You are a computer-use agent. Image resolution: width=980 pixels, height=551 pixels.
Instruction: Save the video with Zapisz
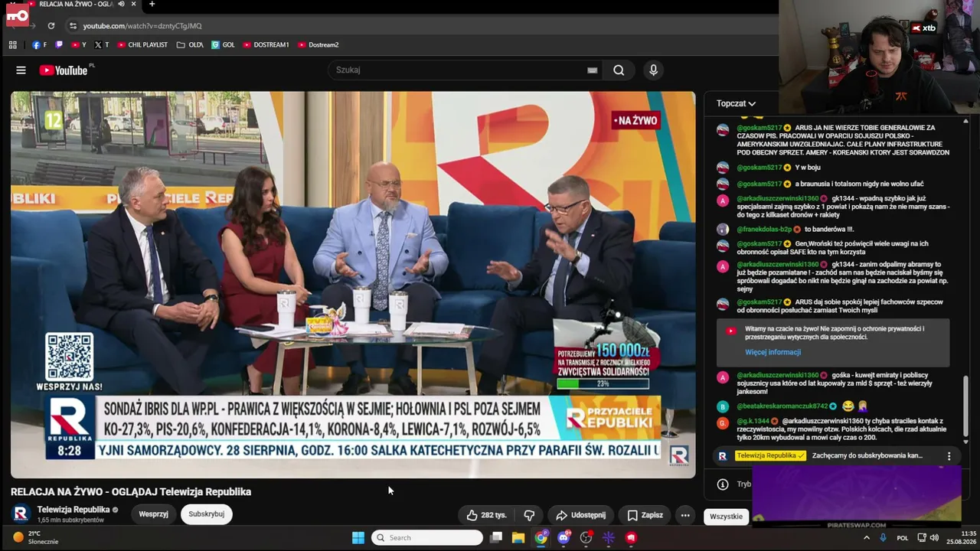click(645, 515)
